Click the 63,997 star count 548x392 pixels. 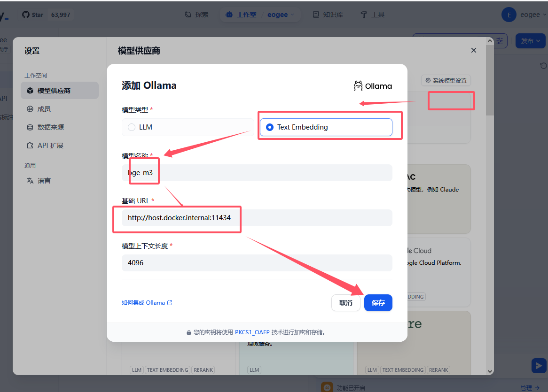[61, 15]
